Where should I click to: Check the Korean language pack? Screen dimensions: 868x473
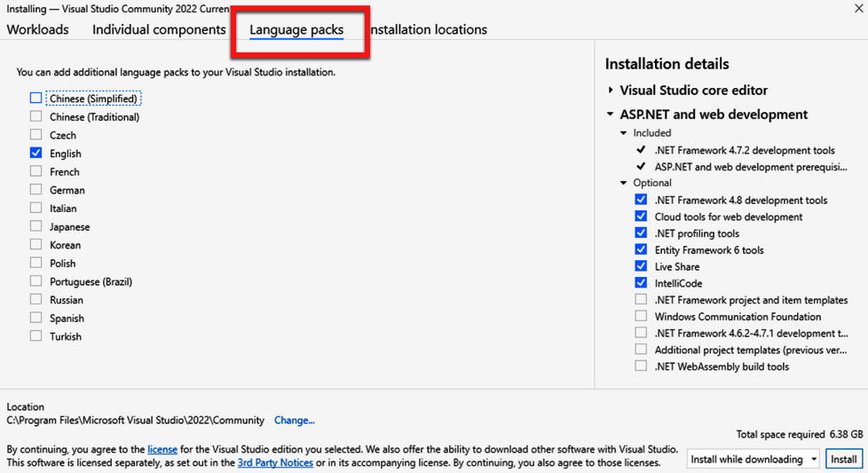point(36,244)
